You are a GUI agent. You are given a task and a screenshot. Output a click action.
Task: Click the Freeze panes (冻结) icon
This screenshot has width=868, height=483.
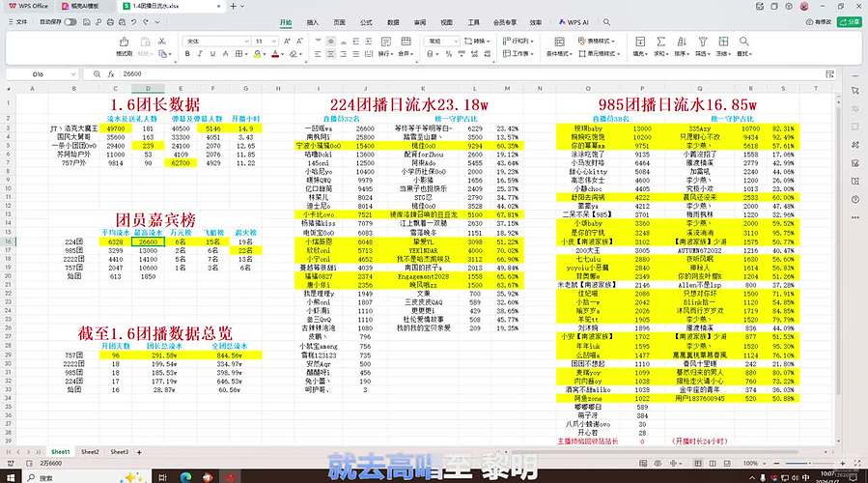[723, 43]
